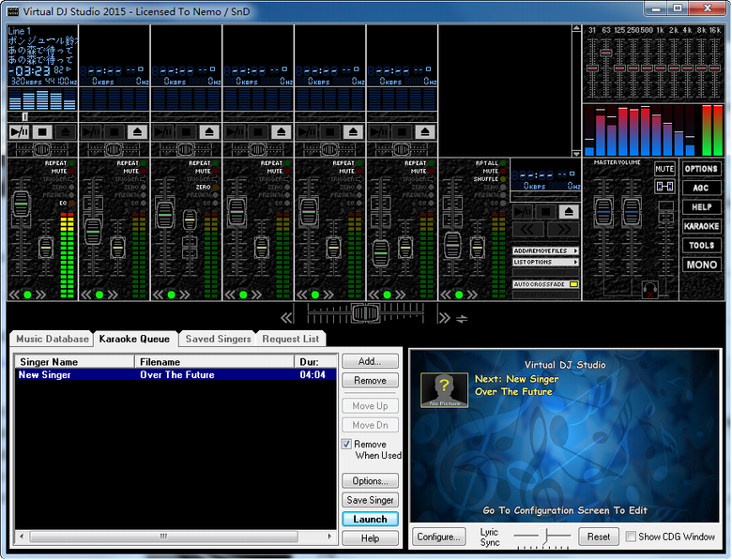Click the playlist deck stop button

pyautogui.click(x=546, y=212)
